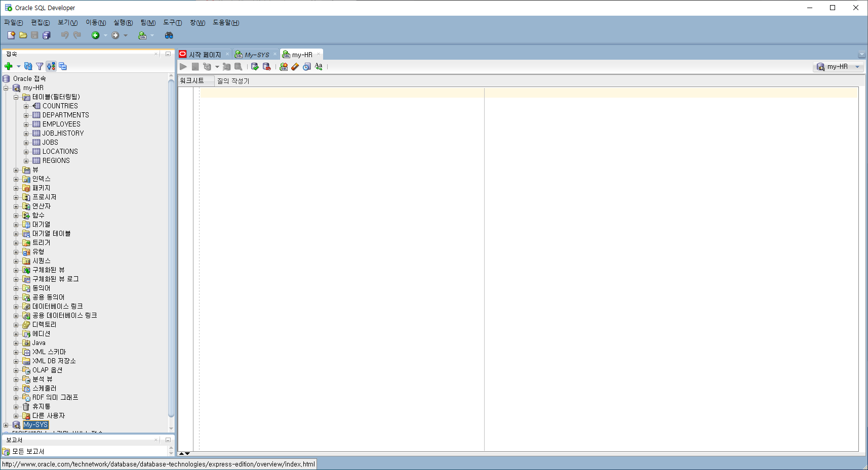Click the Open folder icon in main toolbar
The image size is (868, 470).
(23, 35)
